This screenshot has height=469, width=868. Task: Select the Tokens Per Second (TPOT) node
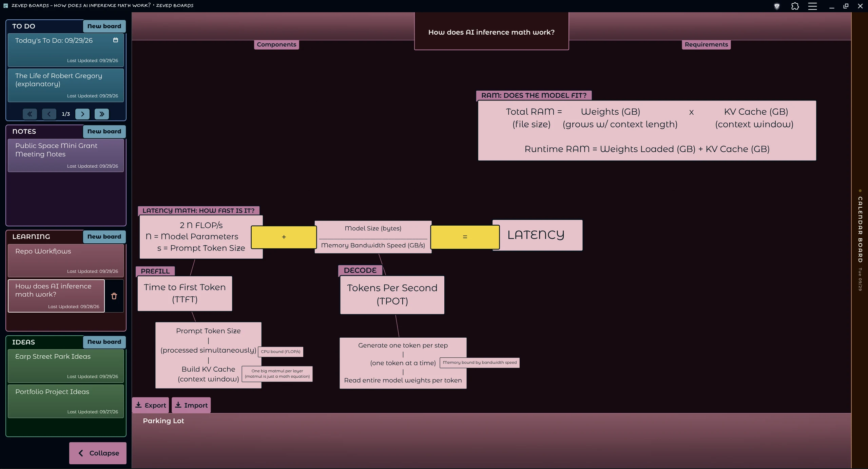pos(392,295)
